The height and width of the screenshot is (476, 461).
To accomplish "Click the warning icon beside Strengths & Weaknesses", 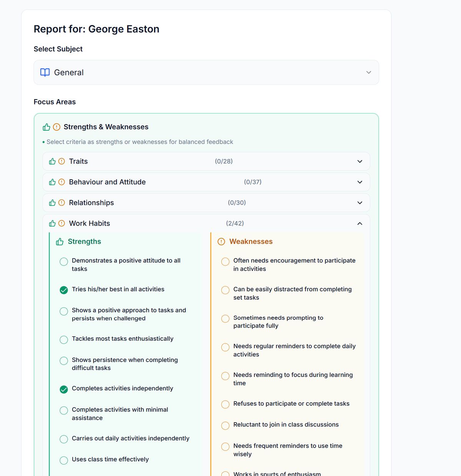I will pos(56,127).
